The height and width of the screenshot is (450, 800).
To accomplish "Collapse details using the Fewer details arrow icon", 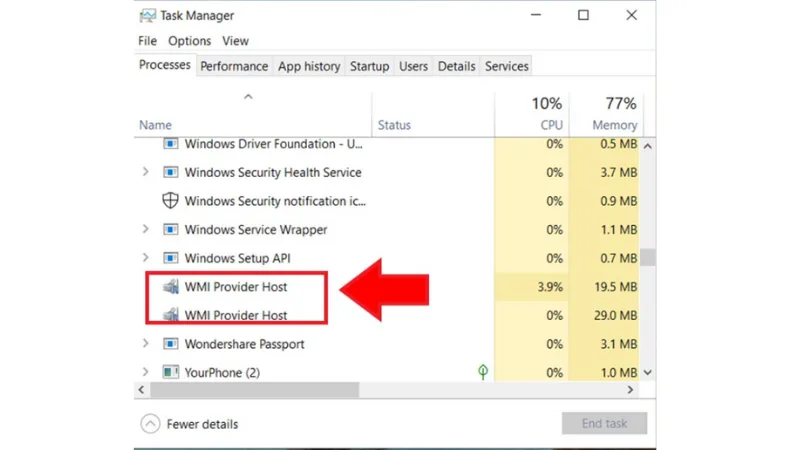I will point(150,423).
